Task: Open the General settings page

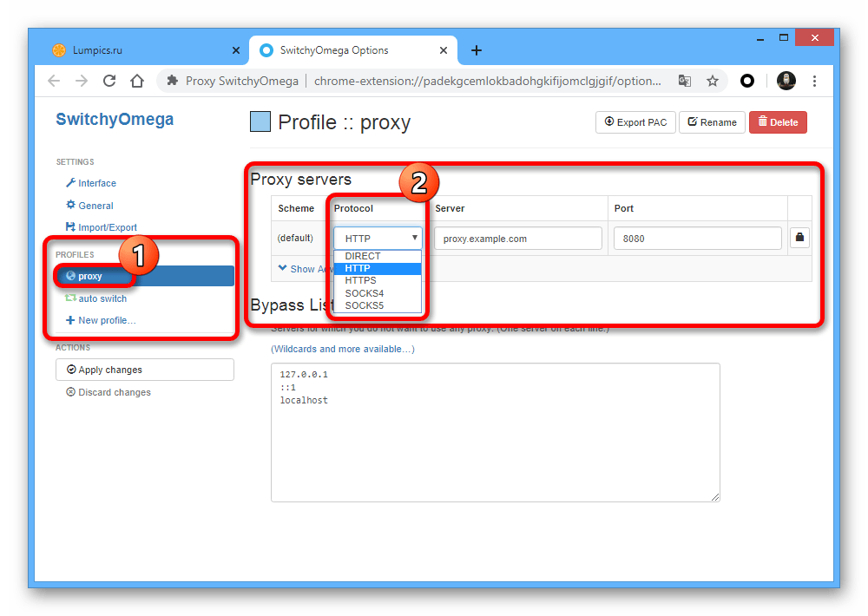Action: (89, 206)
